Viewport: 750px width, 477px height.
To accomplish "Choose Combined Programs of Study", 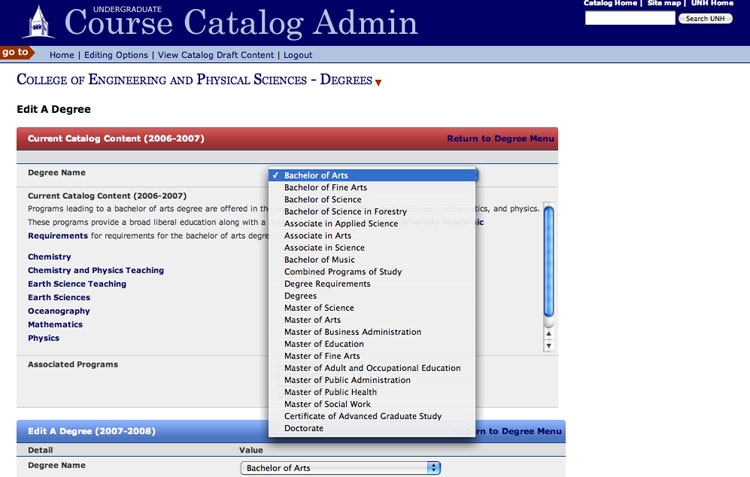I will point(373,271).
